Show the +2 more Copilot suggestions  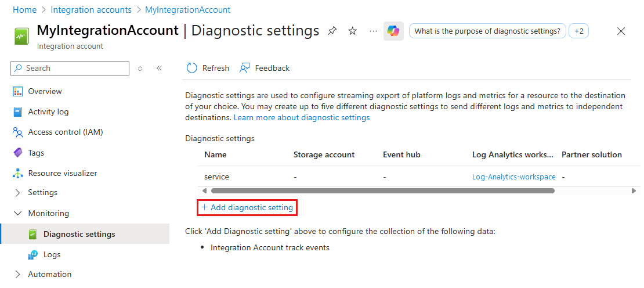tap(578, 31)
